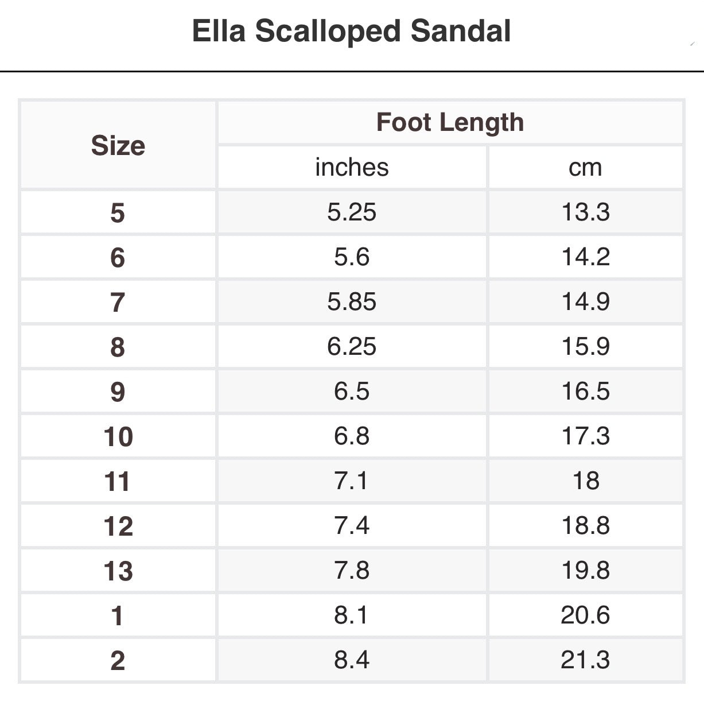Click the size 2 row label
This screenshot has width=704, height=728.
[118, 660]
